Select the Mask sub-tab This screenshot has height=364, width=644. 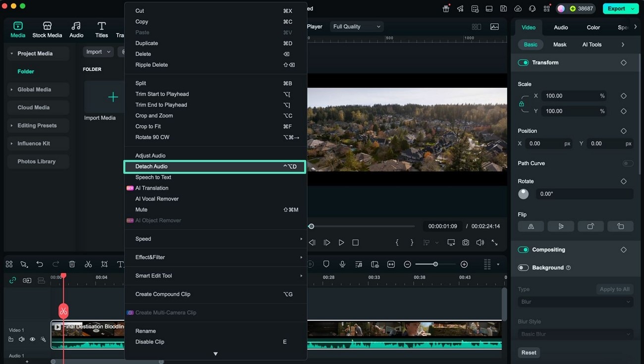click(560, 45)
